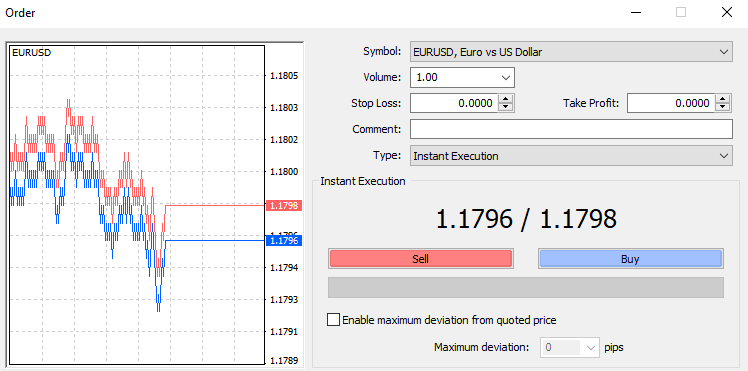
Task: Close the Order dialog window
Action: coord(727,12)
